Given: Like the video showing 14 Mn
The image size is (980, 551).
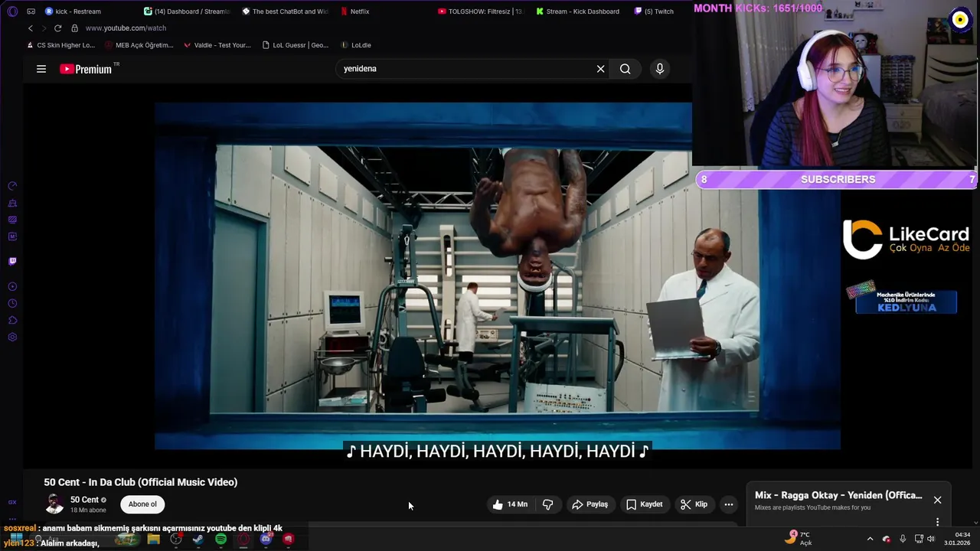Looking at the screenshot, I should (x=510, y=504).
